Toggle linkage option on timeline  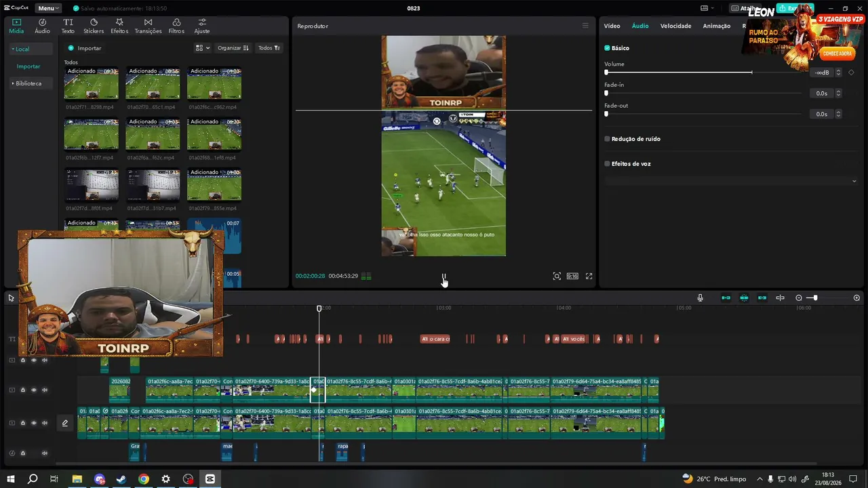click(x=762, y=298)
